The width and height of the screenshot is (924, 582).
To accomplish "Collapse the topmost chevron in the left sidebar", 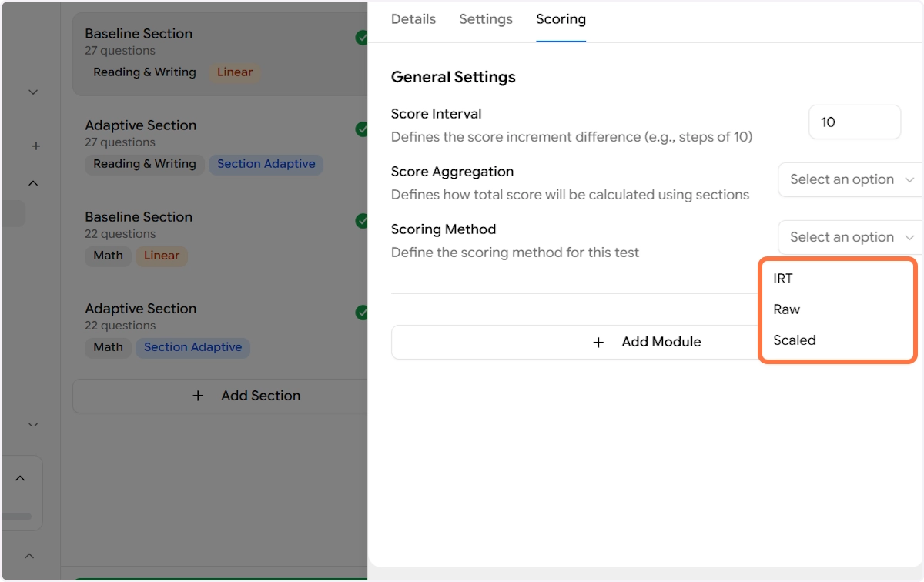I will pyautogui.click(x=33, y=92).
